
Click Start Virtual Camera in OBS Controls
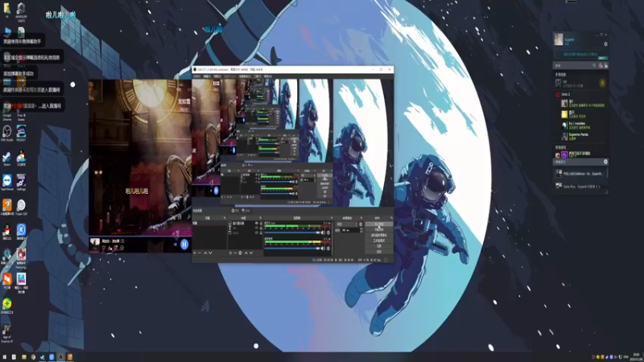378,235
